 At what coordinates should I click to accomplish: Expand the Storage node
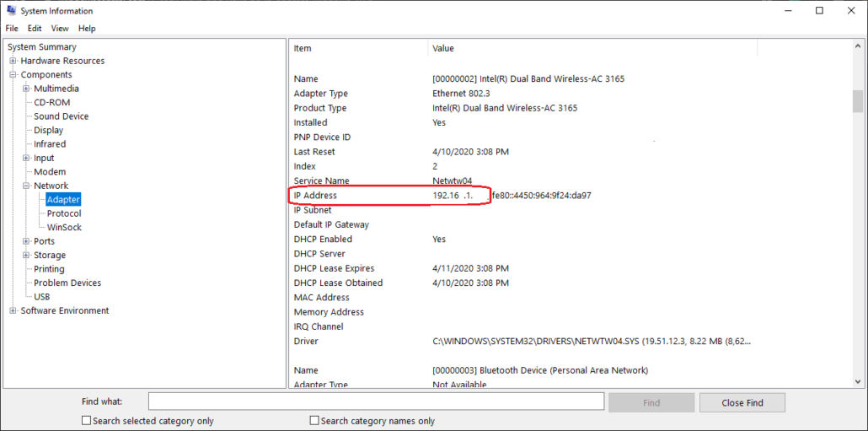pyautogui.click(x=26, y=255)
